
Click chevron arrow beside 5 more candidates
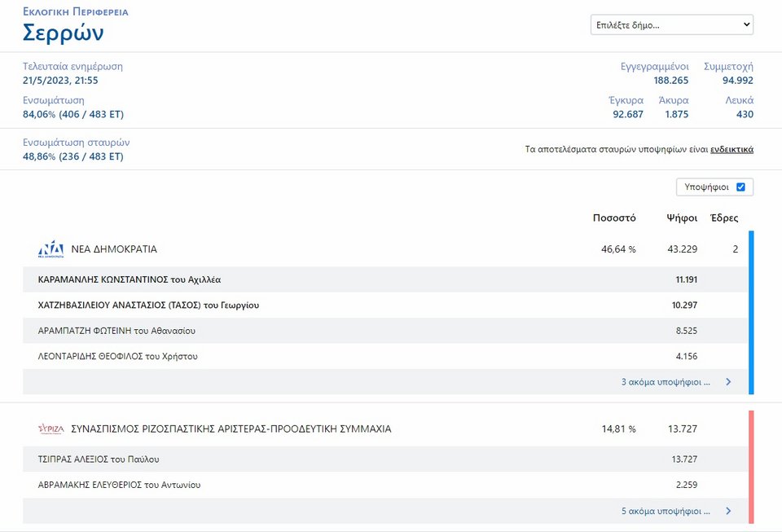(x=727, y=512)
